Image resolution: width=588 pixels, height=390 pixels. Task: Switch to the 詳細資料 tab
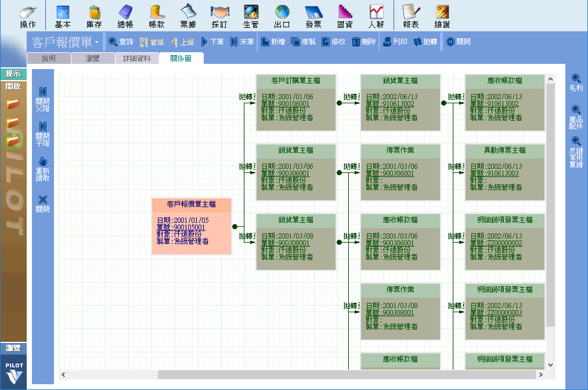pos(136,58)
